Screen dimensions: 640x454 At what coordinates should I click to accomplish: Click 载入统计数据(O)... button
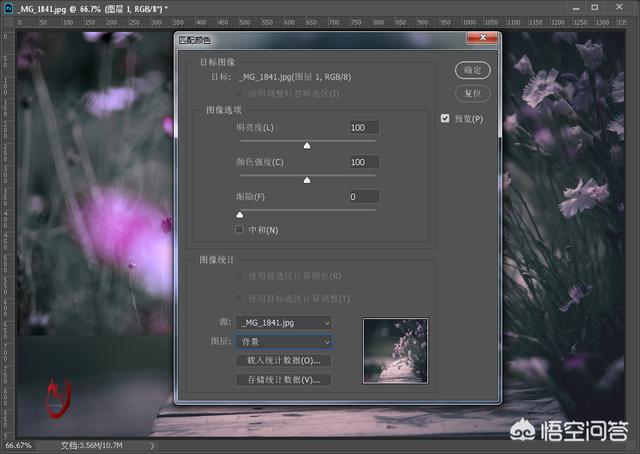[284, 361]
